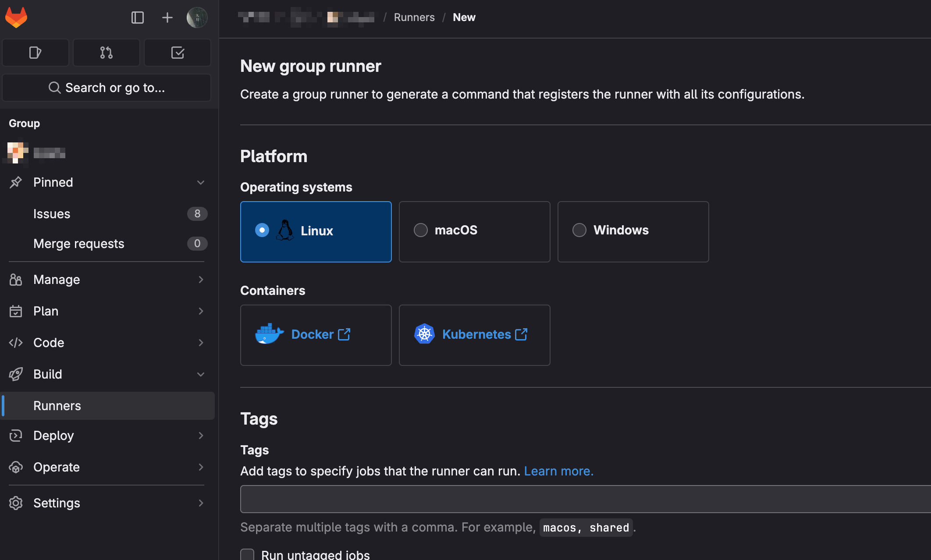Click the merge requests icon button
931x560 pixels.
pyautogui.click(x=106, y=52)
